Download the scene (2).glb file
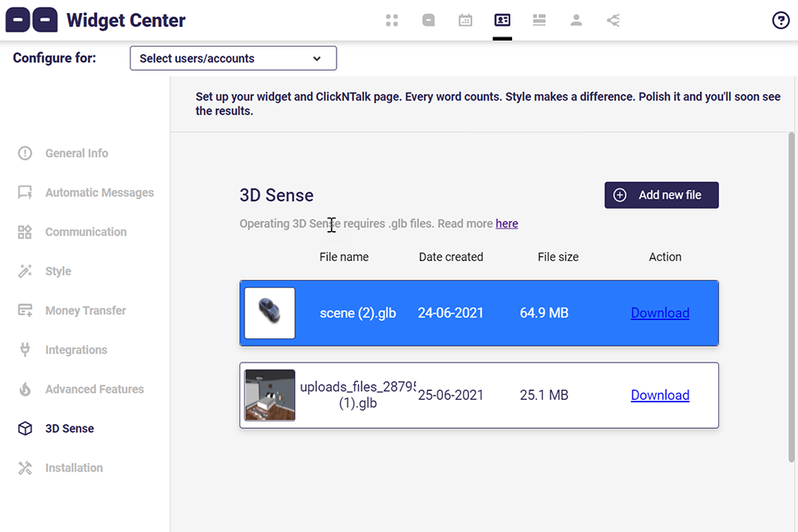The height and width of the screenshot is (532, 798). [660, 313]
